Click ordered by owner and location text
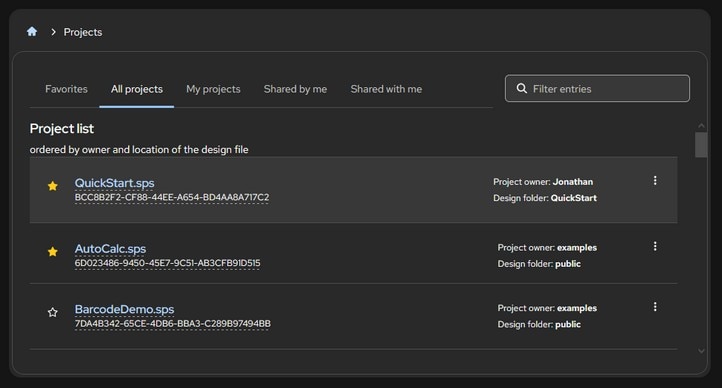The image size is (722, 388). pos(139,150)
